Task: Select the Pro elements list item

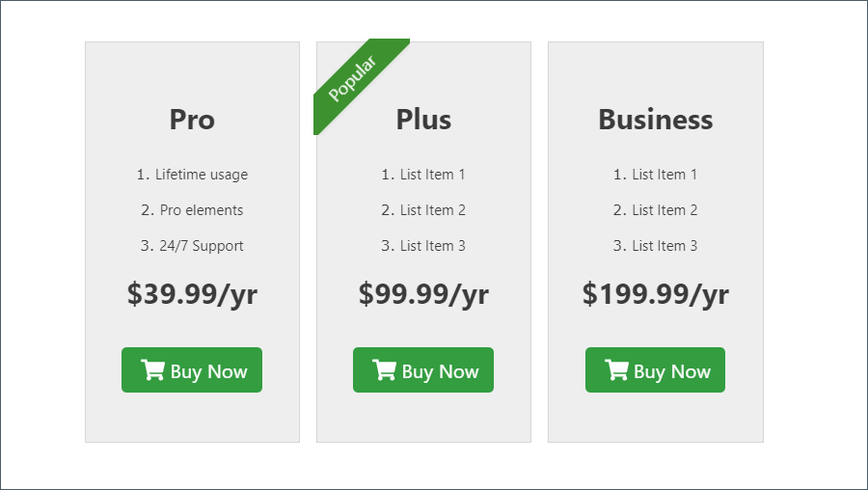Action: [202, 210]
